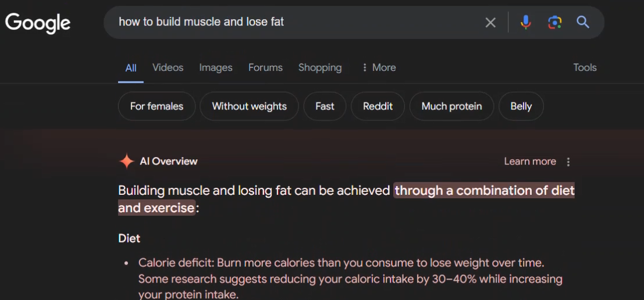Choose the Reddit filter chip
The height and width of the screenshot is (300, 644).
pyautogui.click(x=378, y=106)
